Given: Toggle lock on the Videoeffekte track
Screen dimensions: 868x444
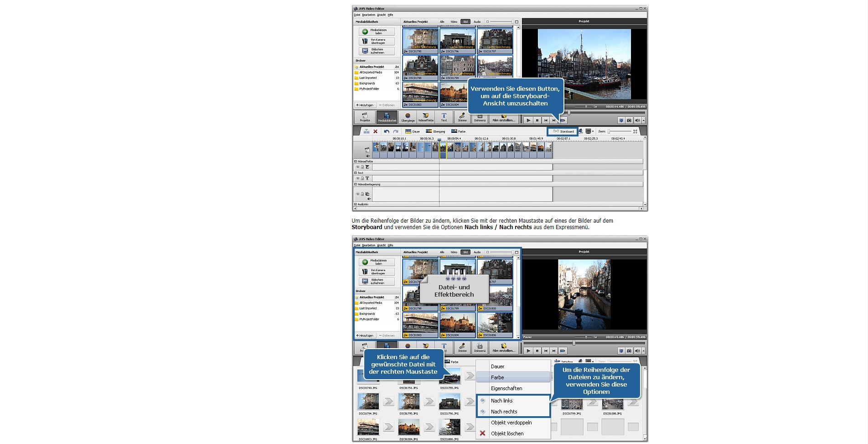Looking at the screenshot, I should click(x=362, y=167).
